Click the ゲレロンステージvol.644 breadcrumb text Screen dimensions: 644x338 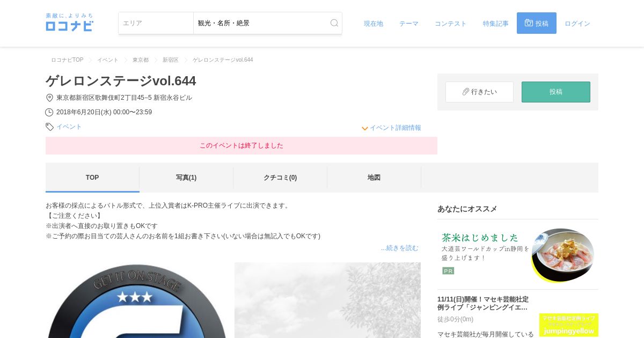[223, 60]
